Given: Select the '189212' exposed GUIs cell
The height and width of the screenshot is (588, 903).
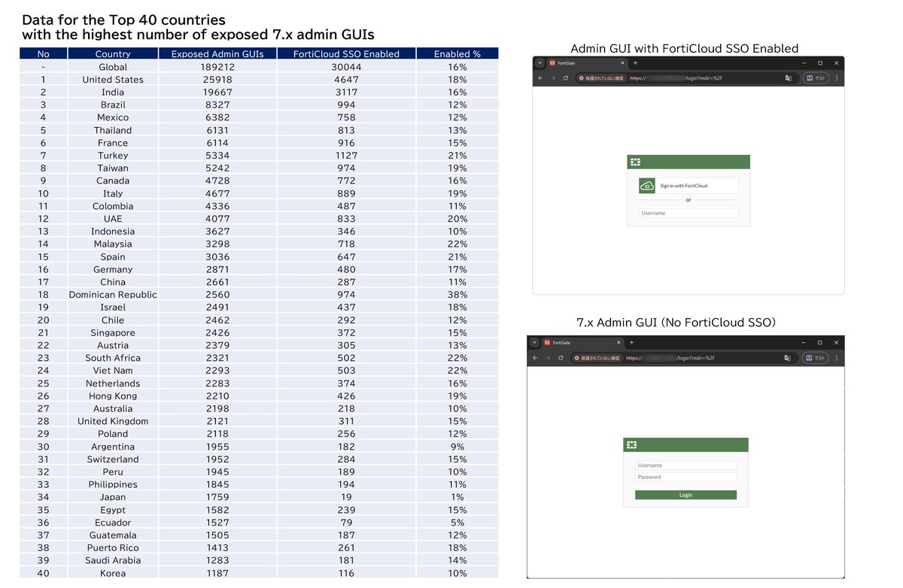Looking at the screenshot, I should click(x=217, y=67).
